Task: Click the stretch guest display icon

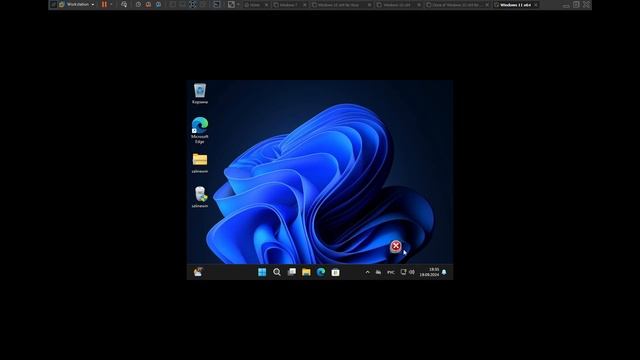Action: (231, 4)
